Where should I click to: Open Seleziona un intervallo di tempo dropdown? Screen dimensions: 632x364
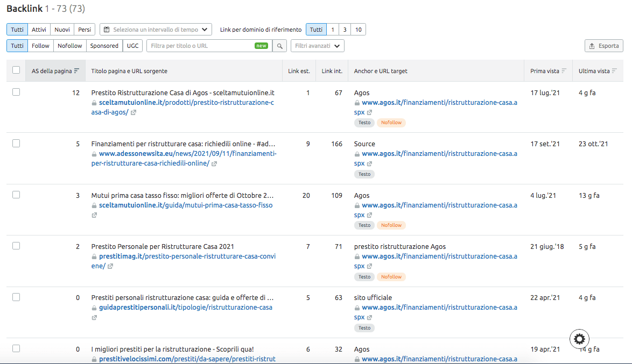tap(156, 30)
